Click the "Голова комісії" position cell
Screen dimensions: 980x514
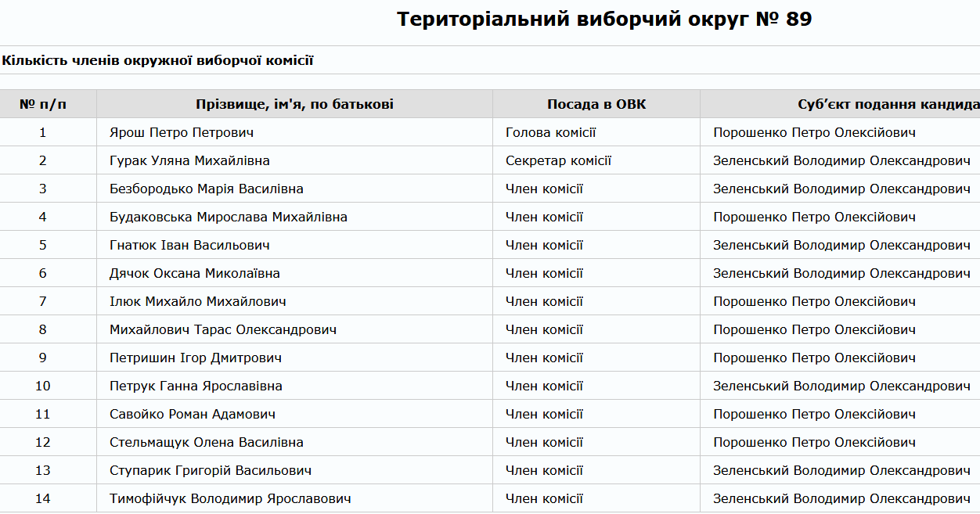coord(551,132)
